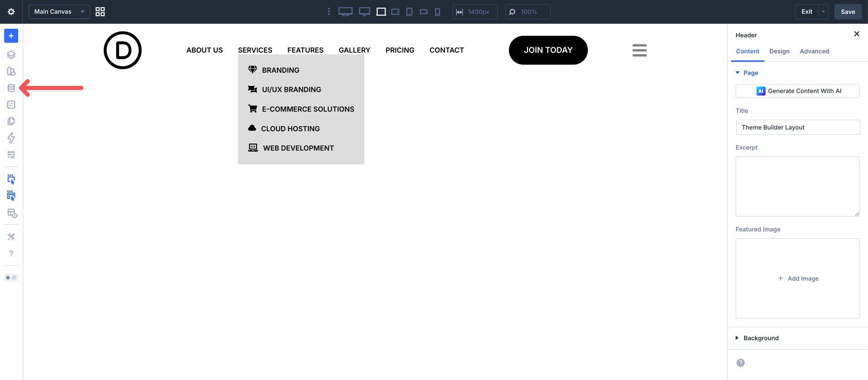Click the PRICING menu item
Screen dimensions: 868x380
400,50
